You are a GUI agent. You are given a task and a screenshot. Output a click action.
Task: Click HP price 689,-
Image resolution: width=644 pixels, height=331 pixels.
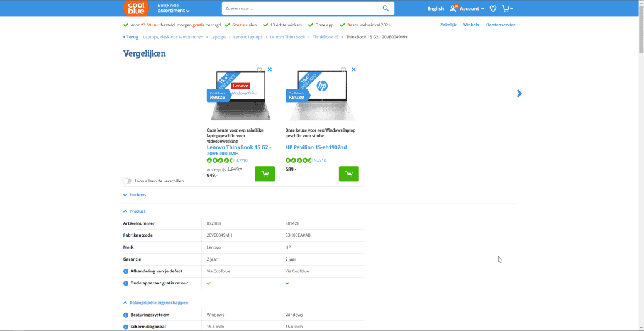point(291,169)
